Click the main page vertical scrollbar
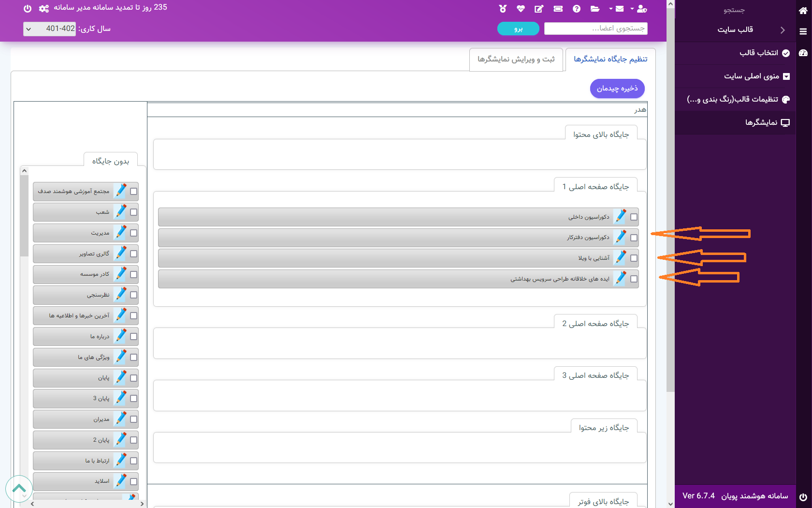 click(x=670, y=200)
